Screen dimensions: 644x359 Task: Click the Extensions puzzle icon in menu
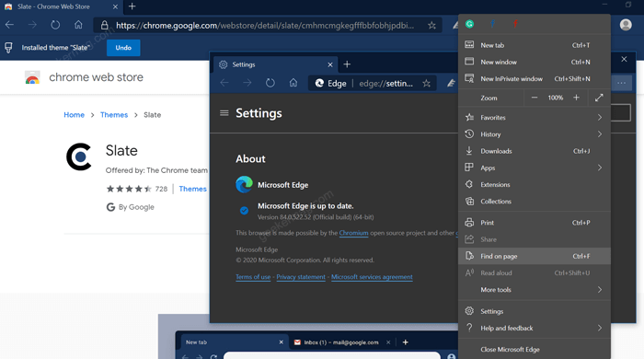pyautogui.click(x=469, y=184)
